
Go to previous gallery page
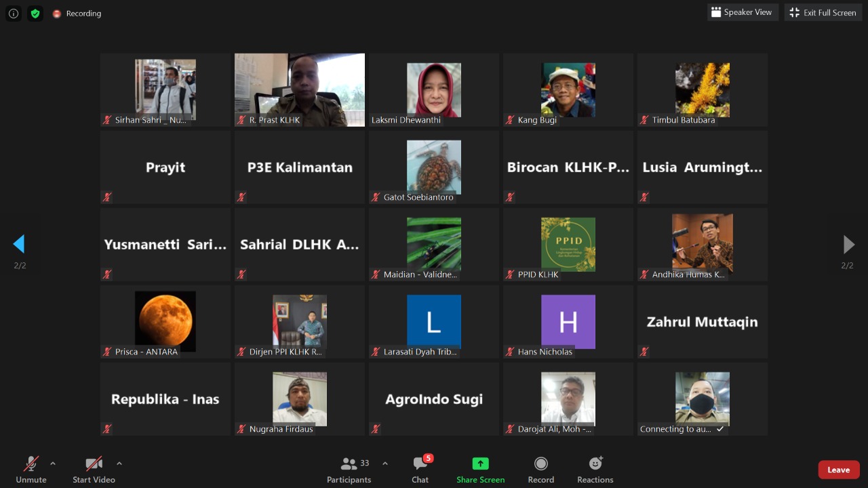19,244
